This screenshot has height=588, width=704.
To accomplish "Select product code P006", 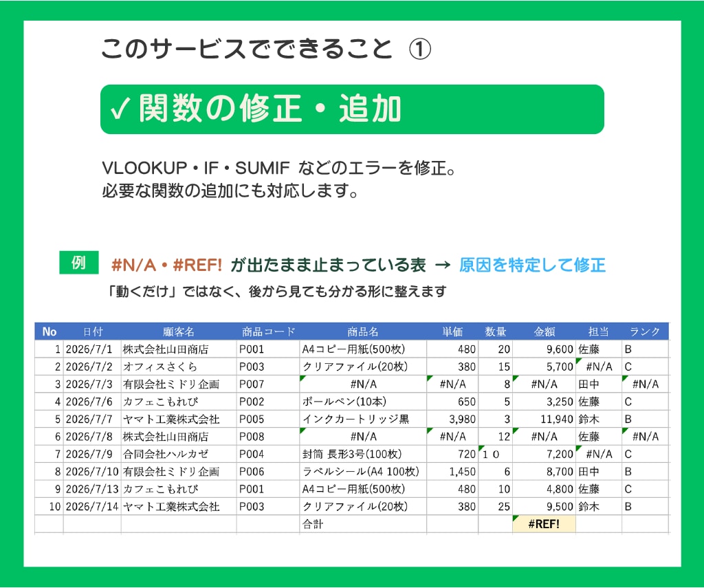I will (x=268, y=472).
